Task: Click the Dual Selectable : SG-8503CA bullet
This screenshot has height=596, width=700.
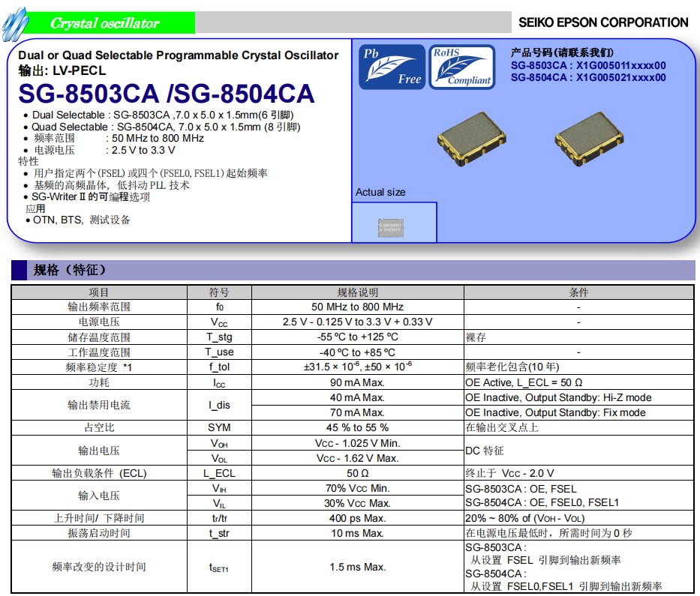Action: pos(158,115)
